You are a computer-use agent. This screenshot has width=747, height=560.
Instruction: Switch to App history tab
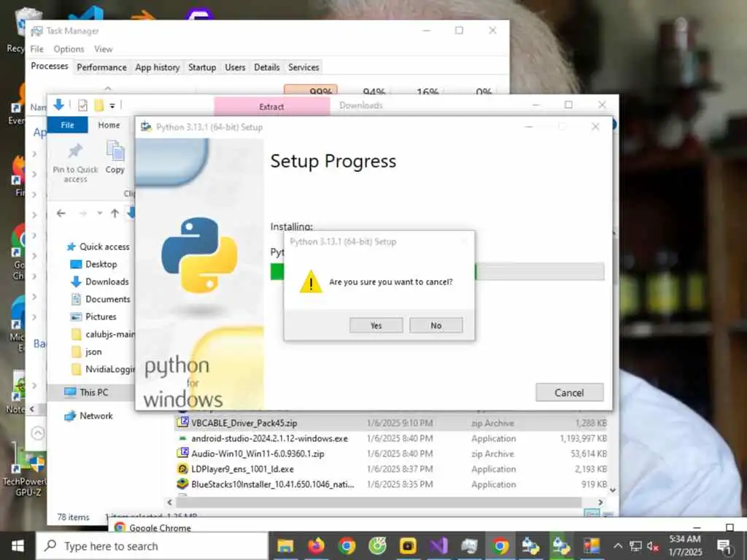coord(158,67)
